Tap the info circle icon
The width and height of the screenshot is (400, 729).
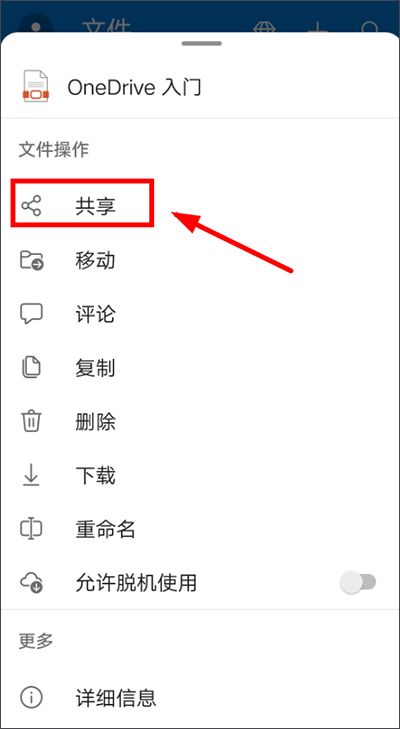click(32, 697)
